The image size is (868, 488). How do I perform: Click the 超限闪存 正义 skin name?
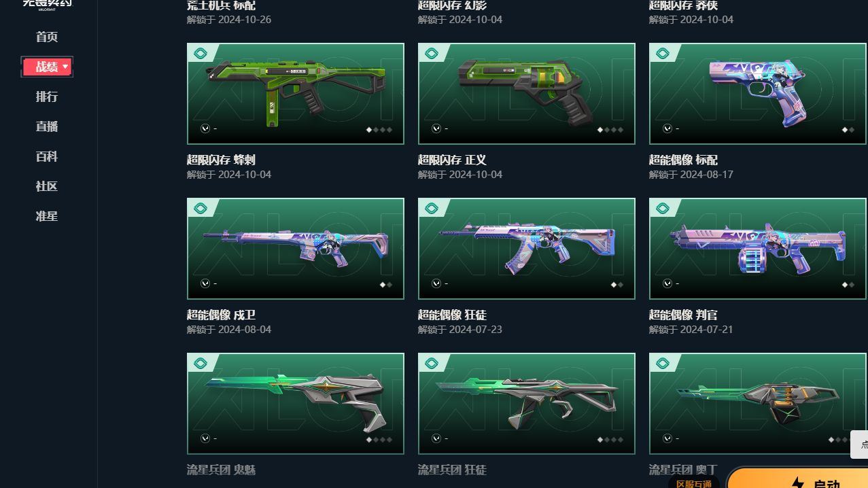pyautogui.click(x=452, y=160)
